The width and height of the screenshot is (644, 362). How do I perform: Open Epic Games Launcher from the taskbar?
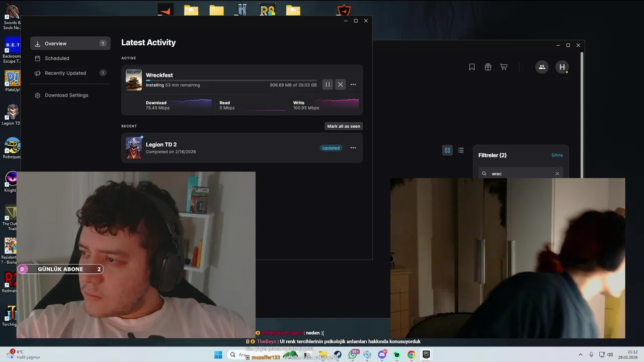point(426,355)
